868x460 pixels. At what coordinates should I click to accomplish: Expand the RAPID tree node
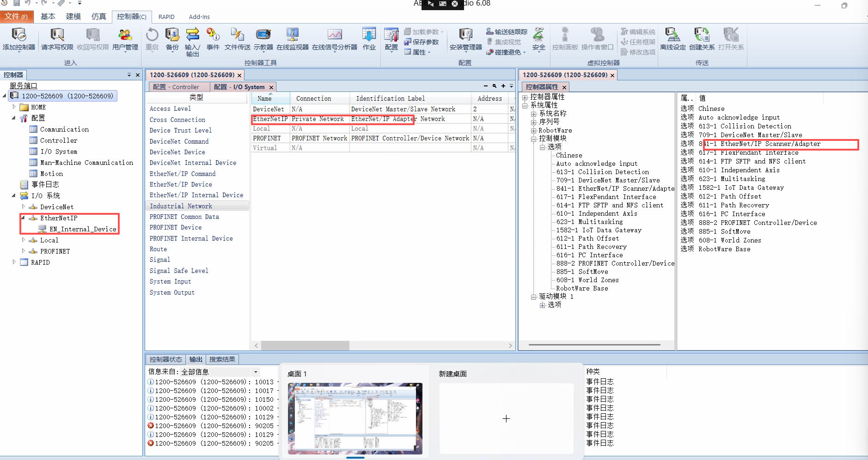(14, 262)
